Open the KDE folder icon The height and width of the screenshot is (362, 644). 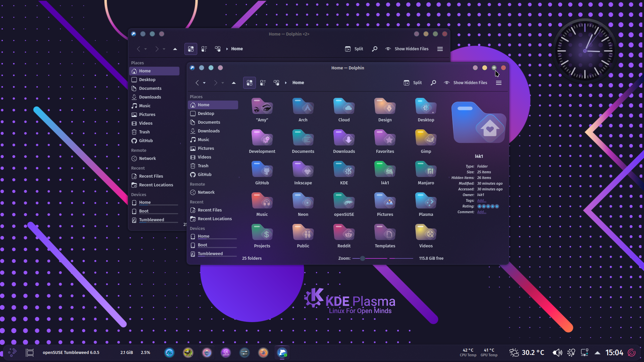pyautogui.click(x=344, y=170)
